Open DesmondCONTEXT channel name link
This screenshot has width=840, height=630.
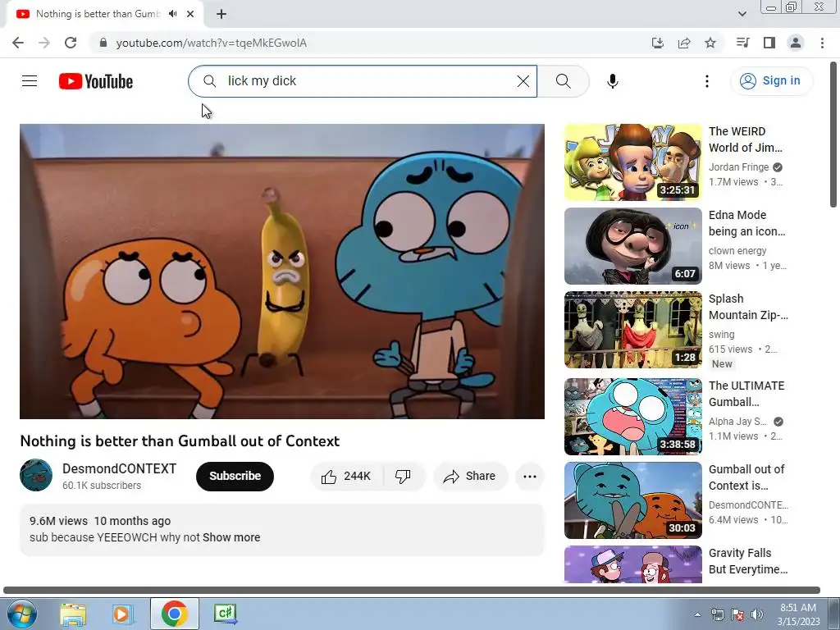pyautogui.click(x=119, y=468)
